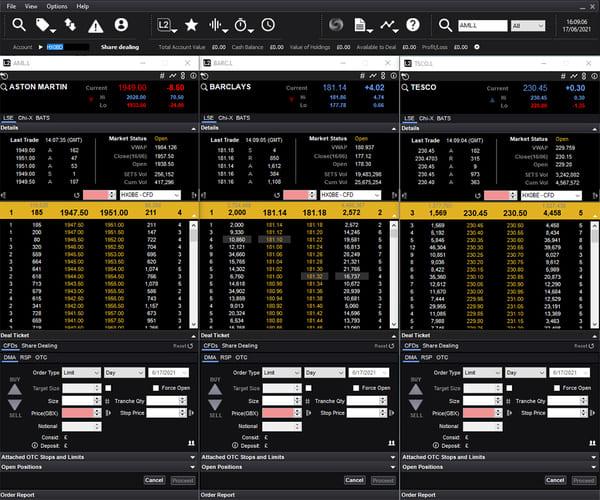Image resolution: width=600 pixels, height=500 pixels.
Task: Select Share Dealing tab in Tesco deal ticket
Action: tap(440, 346)
